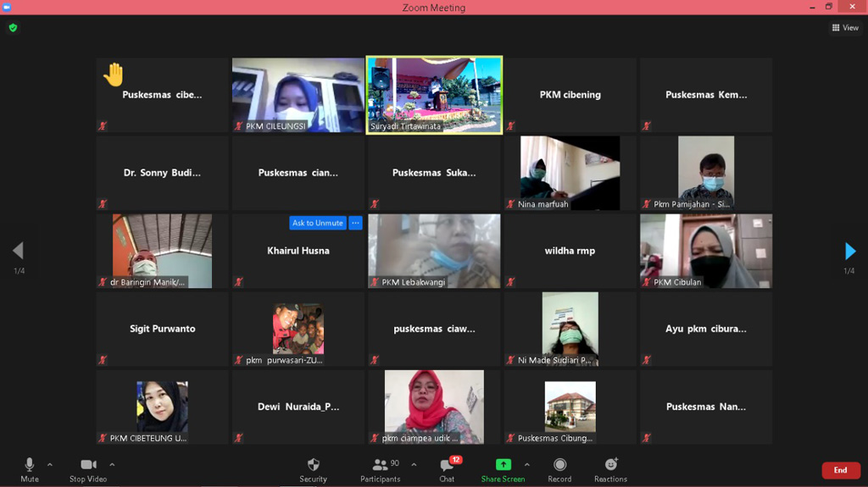Select the Dewi Nuraida_P... tile
The image size is (868, 487).
298,407
